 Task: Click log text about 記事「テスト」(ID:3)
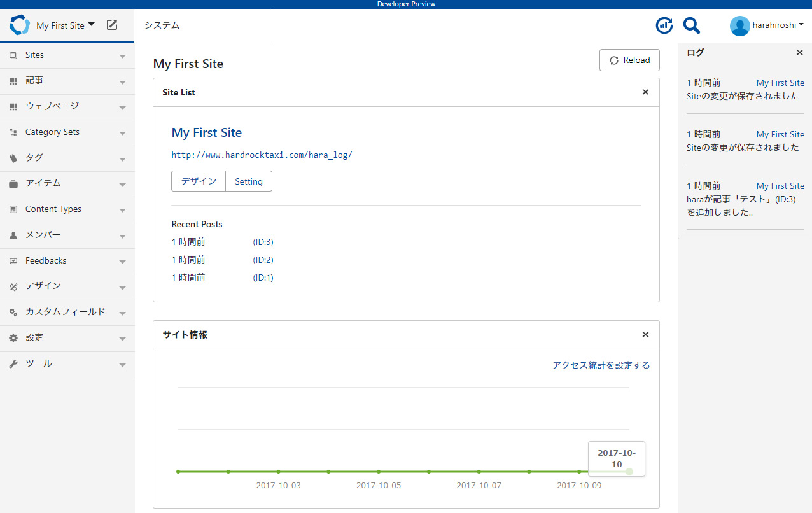(741, 206)
